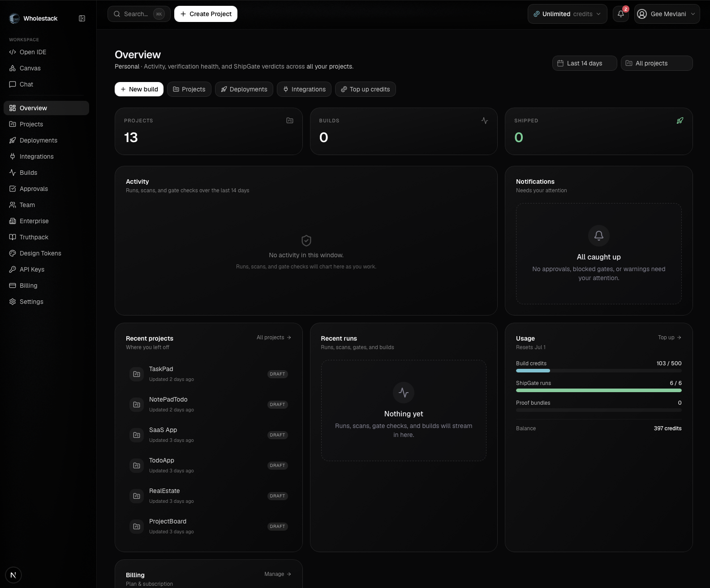Open Team in the sidebar

46,205
